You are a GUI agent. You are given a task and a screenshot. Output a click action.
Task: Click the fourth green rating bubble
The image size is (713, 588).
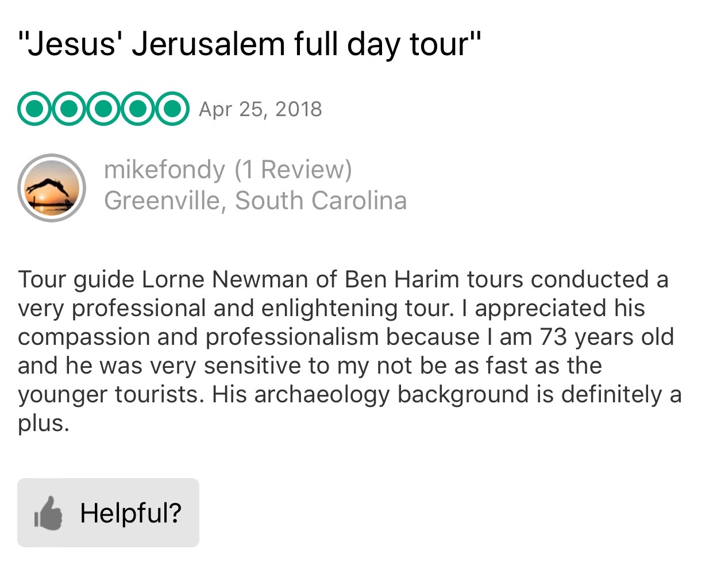tap(138, 109)
